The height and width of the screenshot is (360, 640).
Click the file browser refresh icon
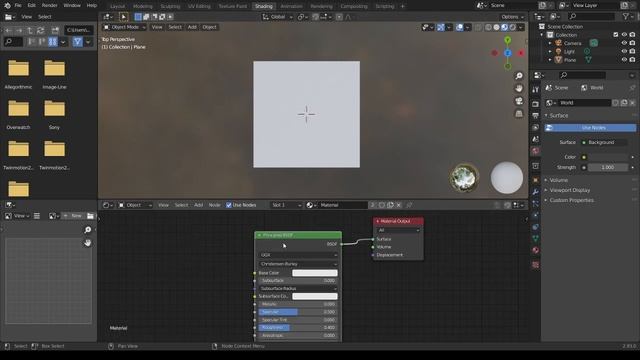click(40, 30)
